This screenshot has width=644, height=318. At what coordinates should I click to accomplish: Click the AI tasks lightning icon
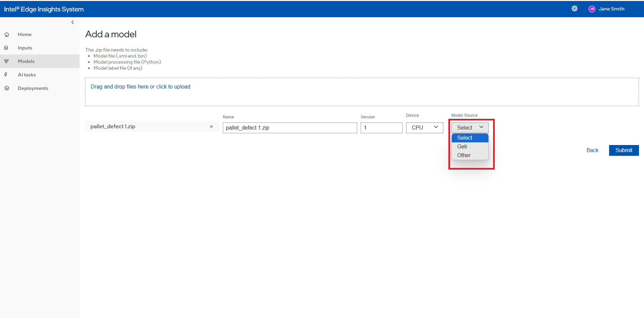[x=6, y=75]
